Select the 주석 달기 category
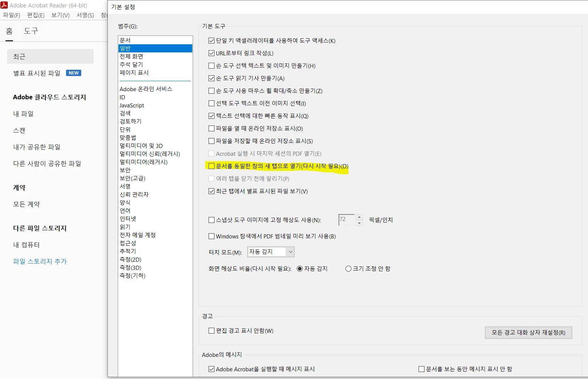 coord(155,64)
